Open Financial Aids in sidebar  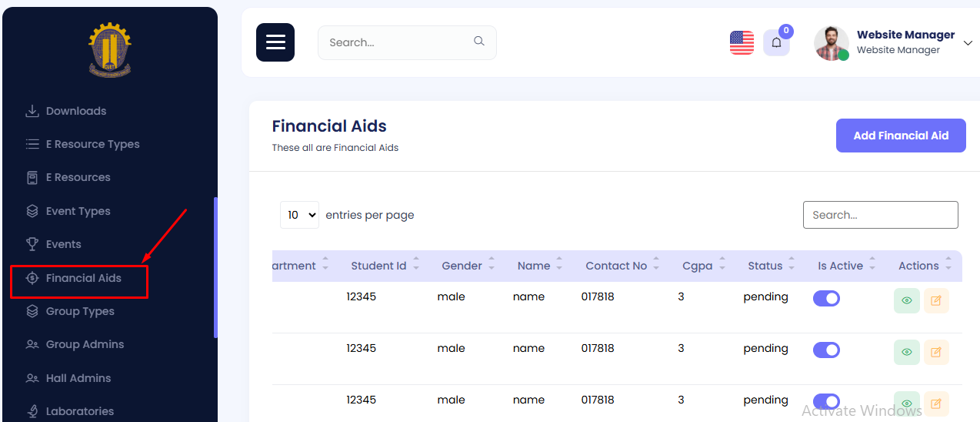click(83, 278)
